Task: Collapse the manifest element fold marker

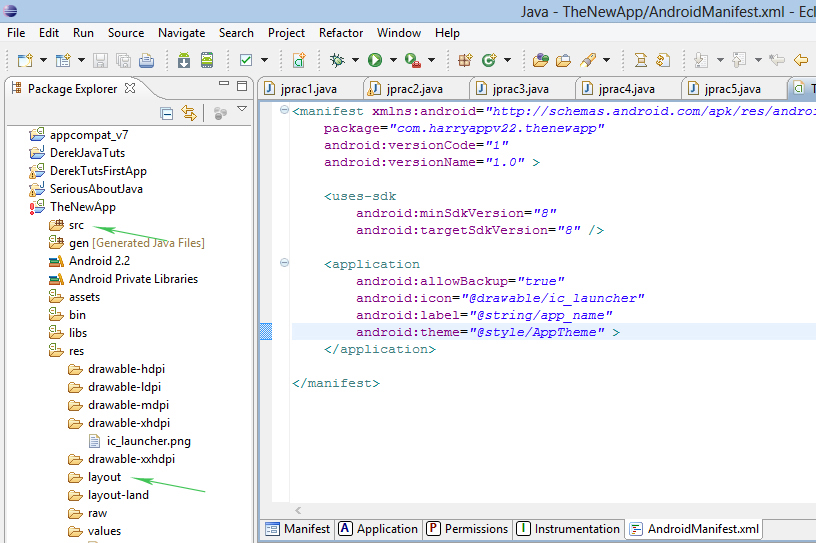Action: (284, 110)
